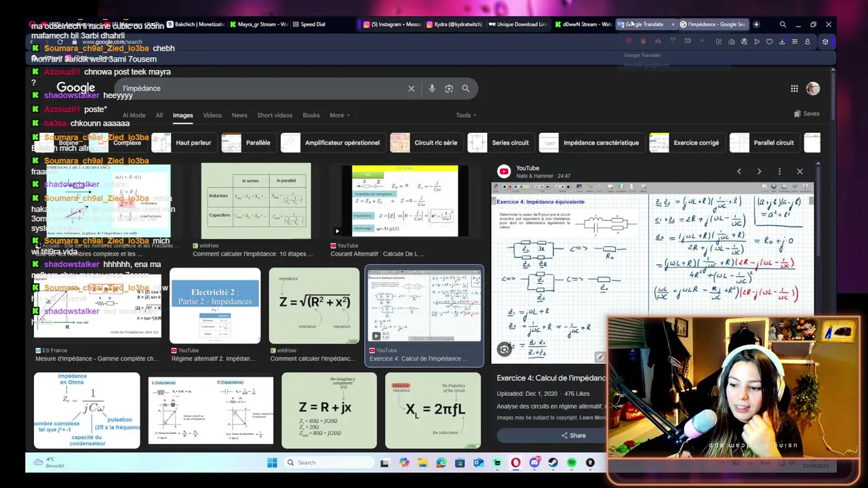Open Opera snapshot camera tool
Screen dimensions: 868x488
[732, 41]
